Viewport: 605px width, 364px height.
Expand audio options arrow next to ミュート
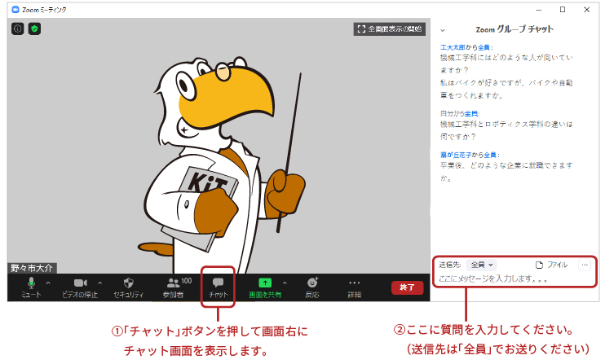coord(48,283)
